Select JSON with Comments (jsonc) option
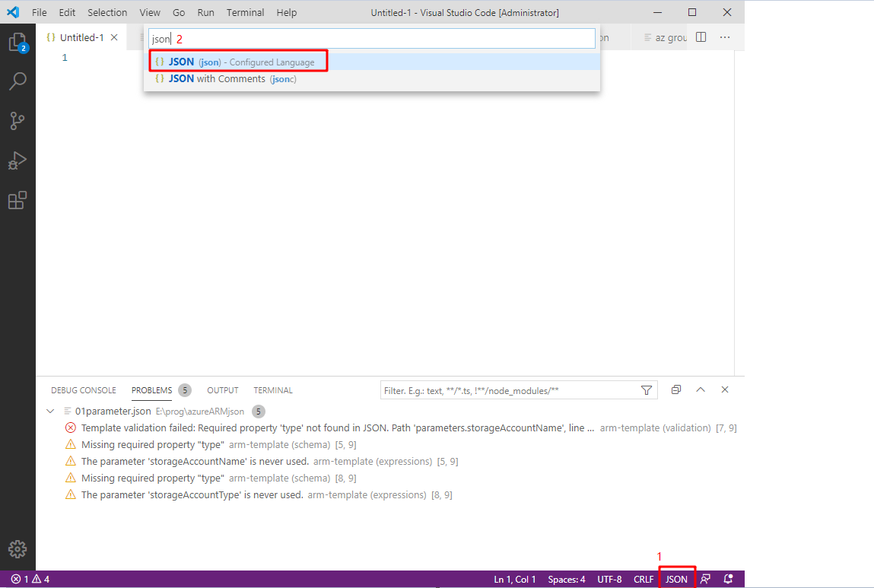 coord(372,78)
